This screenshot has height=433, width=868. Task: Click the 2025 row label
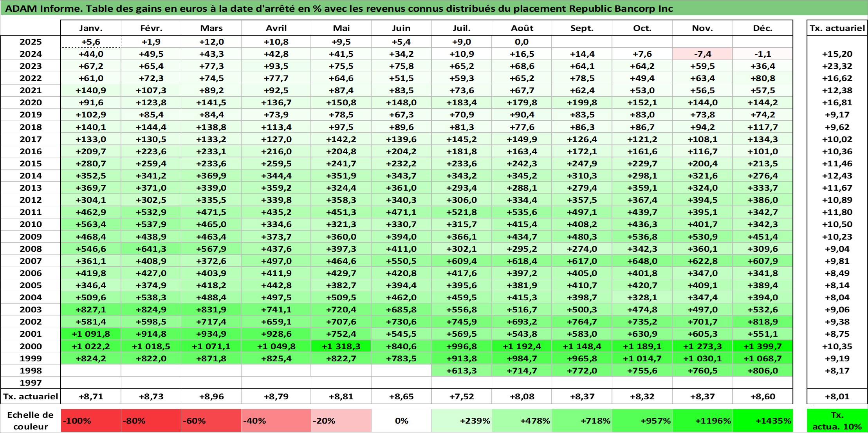click(x=31, y=42)
